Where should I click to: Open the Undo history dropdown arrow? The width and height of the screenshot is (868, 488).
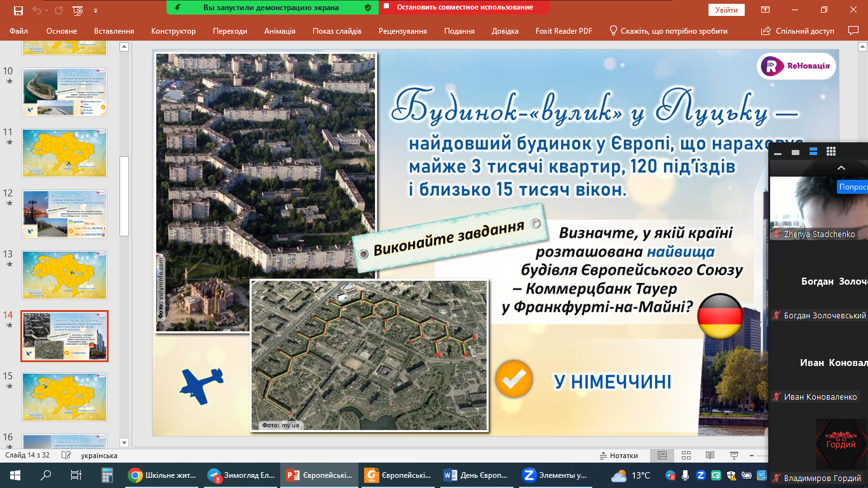[48, 11]
